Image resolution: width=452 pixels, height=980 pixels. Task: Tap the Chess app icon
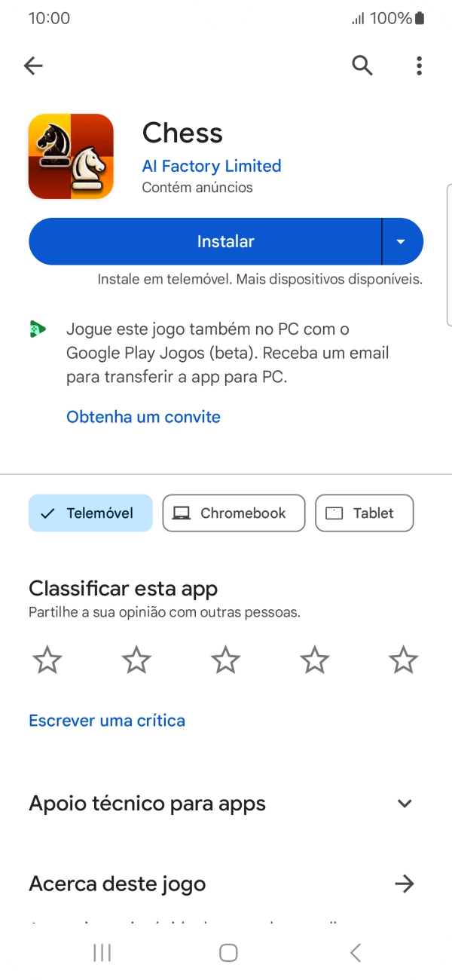(x=71, y=156)
